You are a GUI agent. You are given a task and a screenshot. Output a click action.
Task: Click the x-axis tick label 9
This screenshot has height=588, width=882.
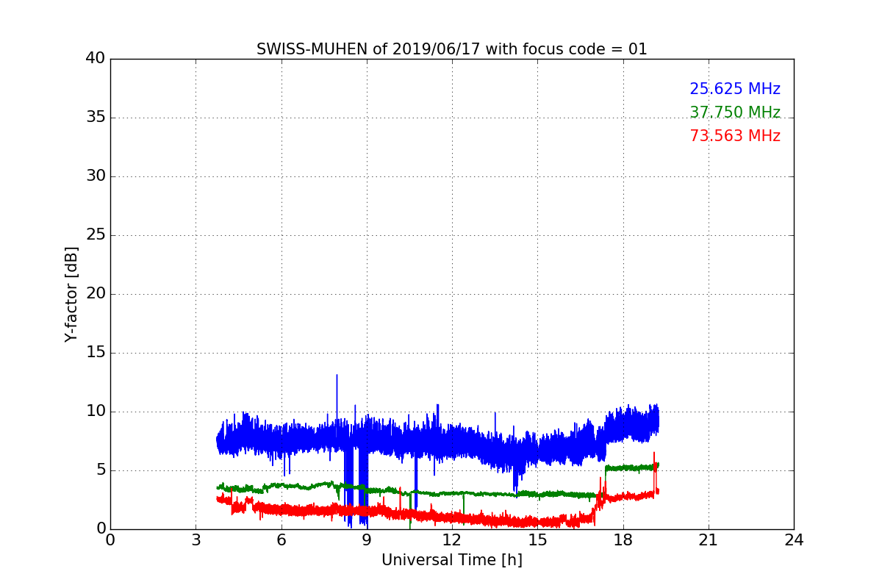pos(366,540)
